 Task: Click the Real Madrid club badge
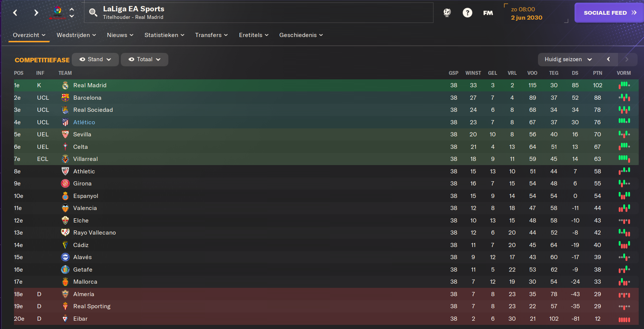[x=65, y=85]
